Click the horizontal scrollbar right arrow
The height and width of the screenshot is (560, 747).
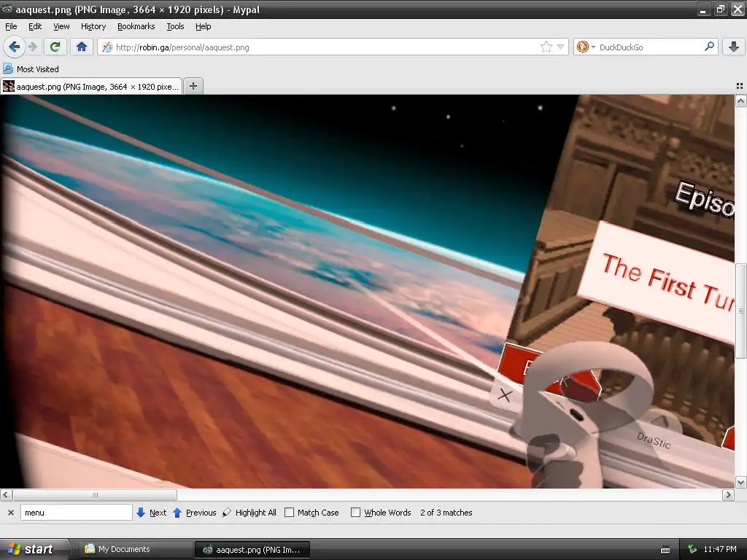[728, 495]
